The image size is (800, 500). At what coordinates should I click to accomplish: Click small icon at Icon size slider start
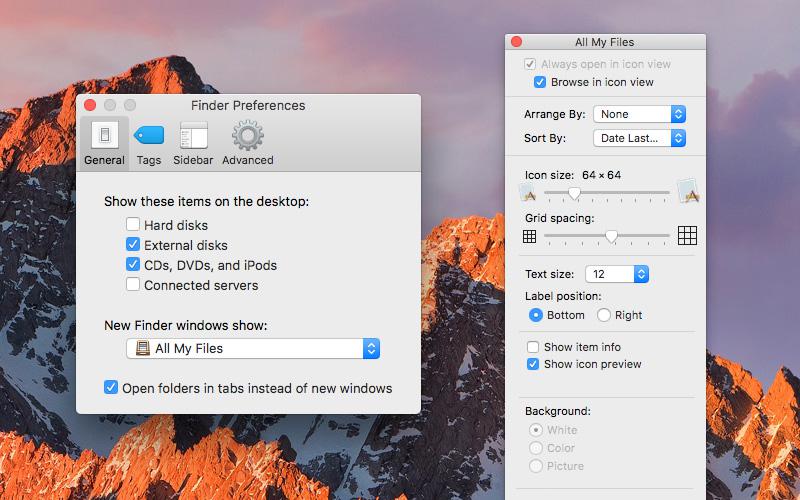pos(528,193)
